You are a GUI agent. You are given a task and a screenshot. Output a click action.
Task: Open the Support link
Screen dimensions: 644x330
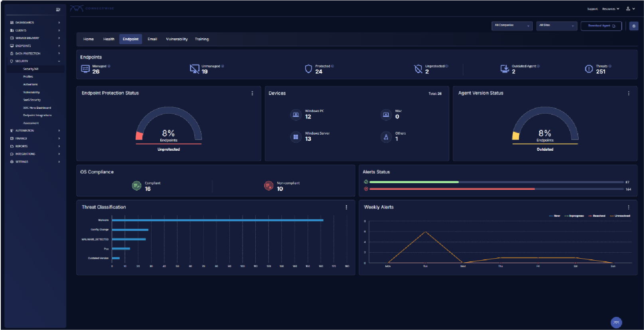pyautogui.click(x=592, y=9)
